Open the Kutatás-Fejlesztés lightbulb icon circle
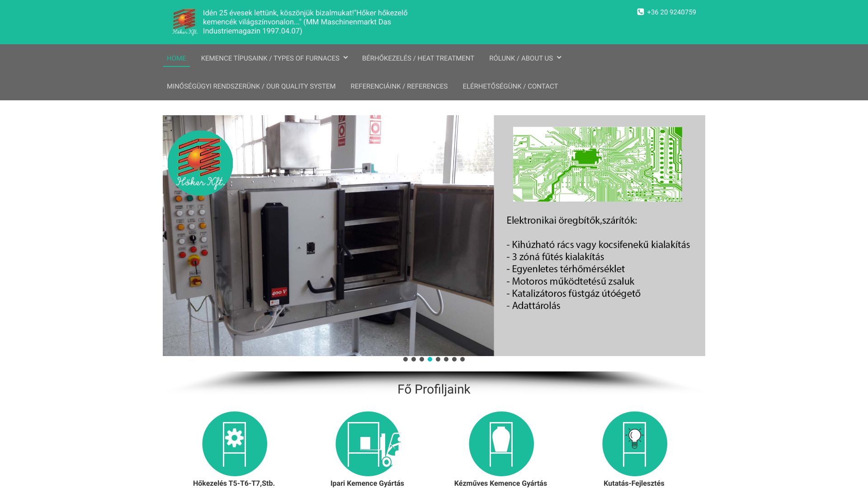This screenshot has width=868, height=488. [x=635, y=444]
